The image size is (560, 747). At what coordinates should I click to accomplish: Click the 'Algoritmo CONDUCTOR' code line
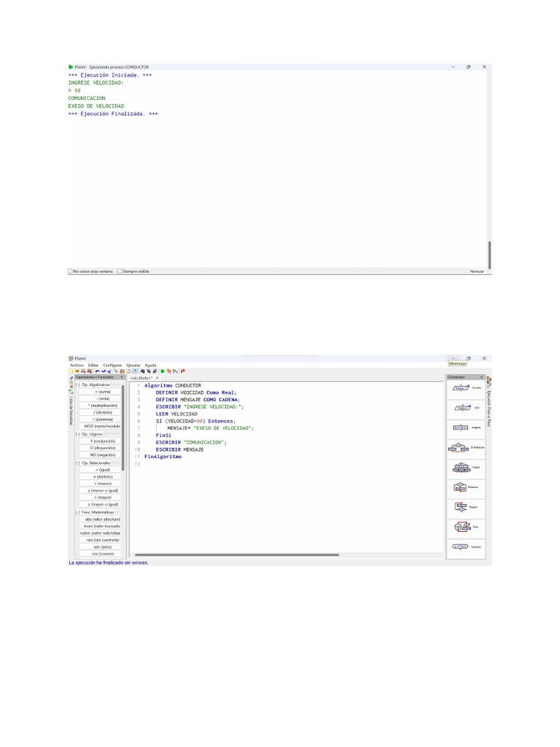click(173, 385)
